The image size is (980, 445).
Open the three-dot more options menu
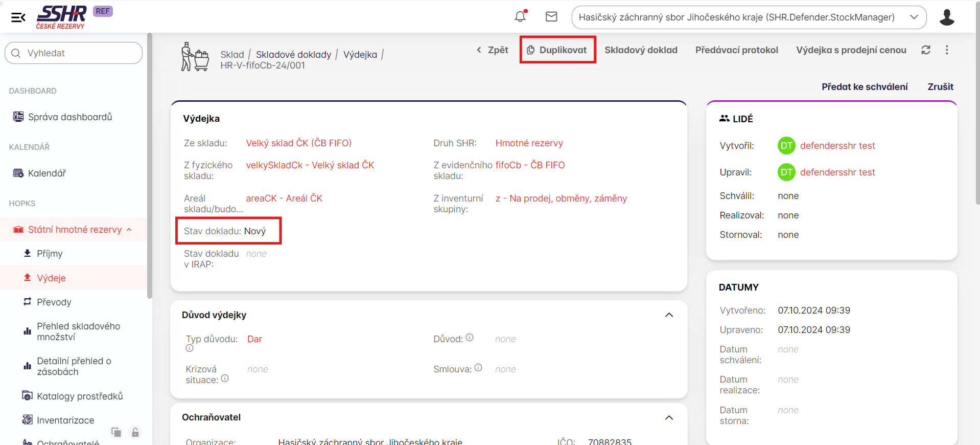pos(947,50)
